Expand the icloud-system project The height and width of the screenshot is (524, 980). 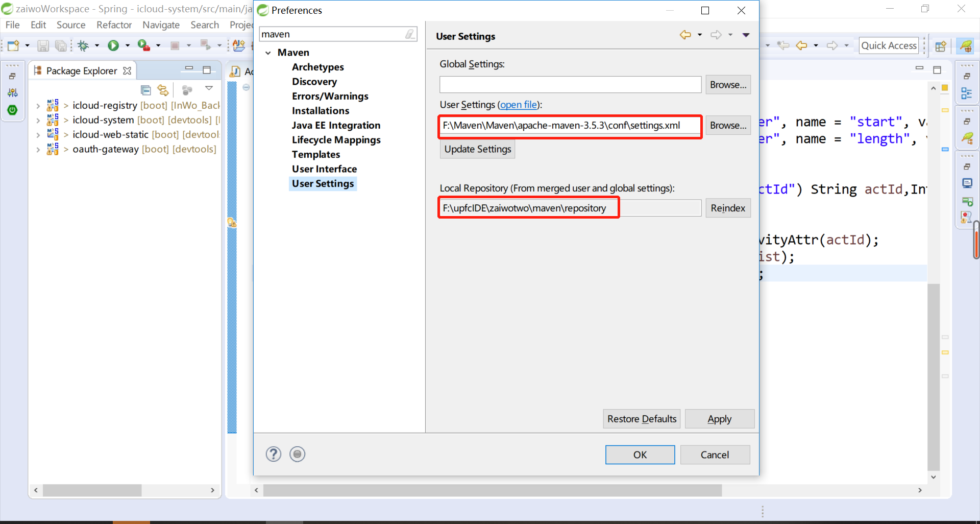[x=38, y=121]
